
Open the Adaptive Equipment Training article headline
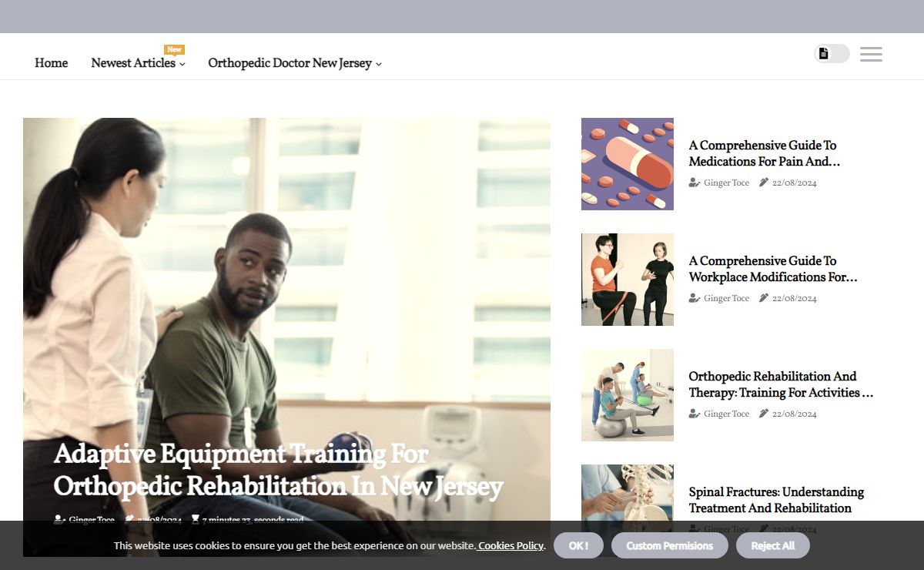(x=279, y=470)
